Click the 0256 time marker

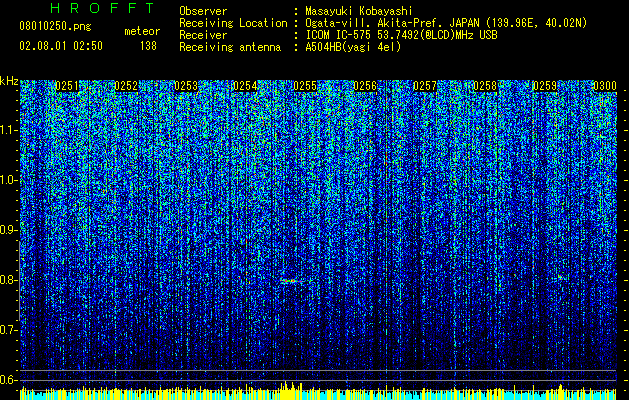[365, 86]
